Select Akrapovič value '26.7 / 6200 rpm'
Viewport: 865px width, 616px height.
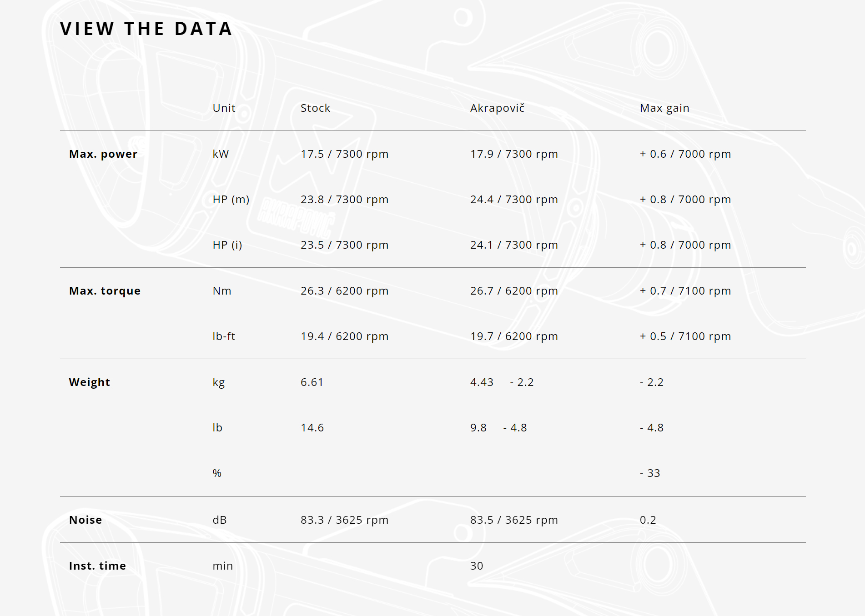514,291
